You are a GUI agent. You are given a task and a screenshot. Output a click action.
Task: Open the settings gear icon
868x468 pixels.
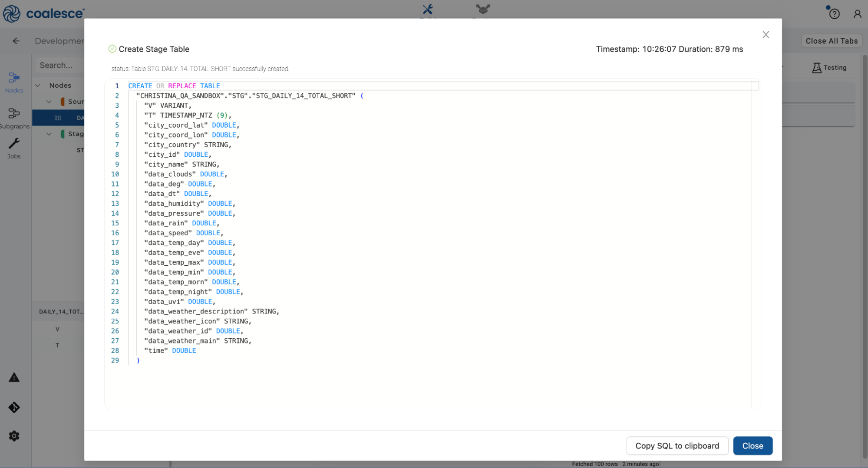tap(14, 436)
